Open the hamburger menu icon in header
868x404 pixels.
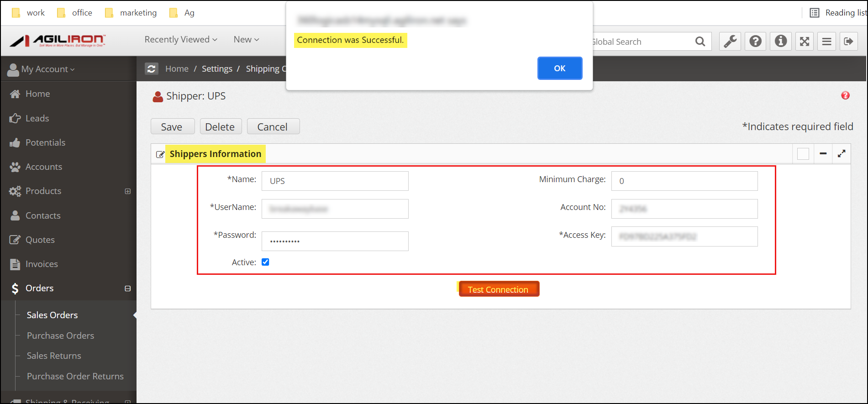click(x=826, y=42)
